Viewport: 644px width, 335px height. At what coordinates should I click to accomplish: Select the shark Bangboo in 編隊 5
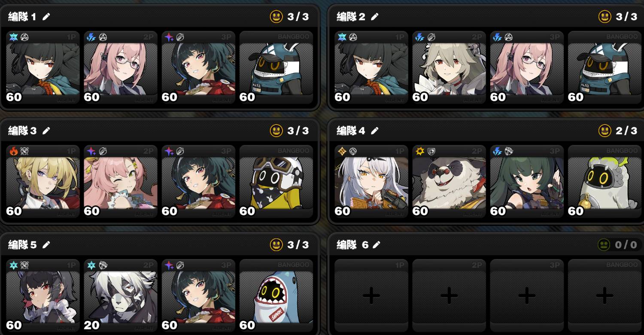[x=276, y=295]
